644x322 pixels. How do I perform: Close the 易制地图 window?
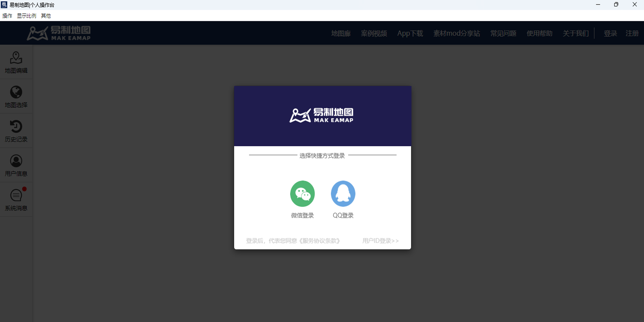[x=635, y=4]
